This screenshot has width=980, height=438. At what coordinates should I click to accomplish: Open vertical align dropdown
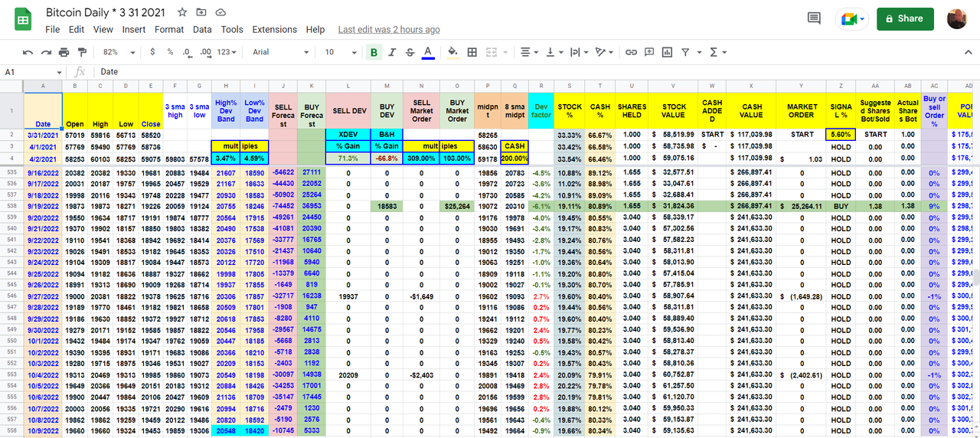tap(553, 52)
